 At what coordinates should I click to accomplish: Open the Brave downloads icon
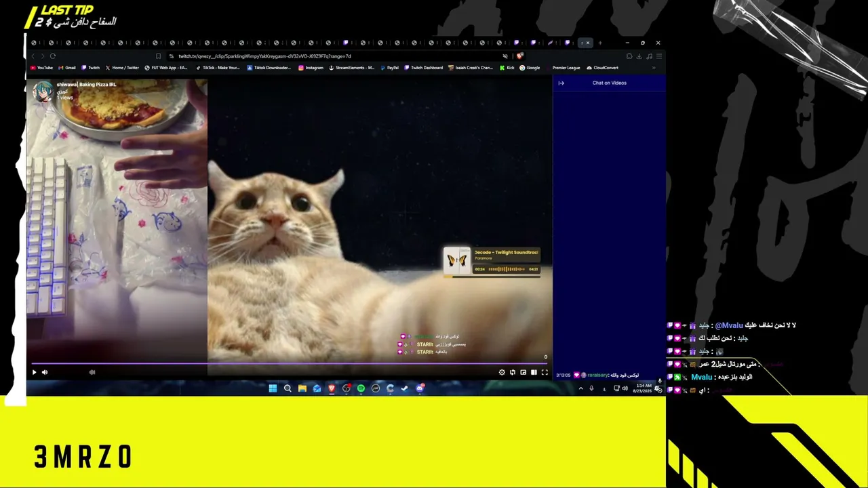pyautogui.click(x=639, y=56)
